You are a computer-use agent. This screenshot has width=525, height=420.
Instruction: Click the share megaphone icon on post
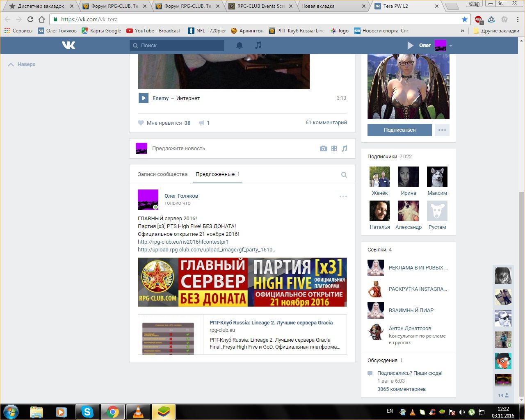[202, 123]
